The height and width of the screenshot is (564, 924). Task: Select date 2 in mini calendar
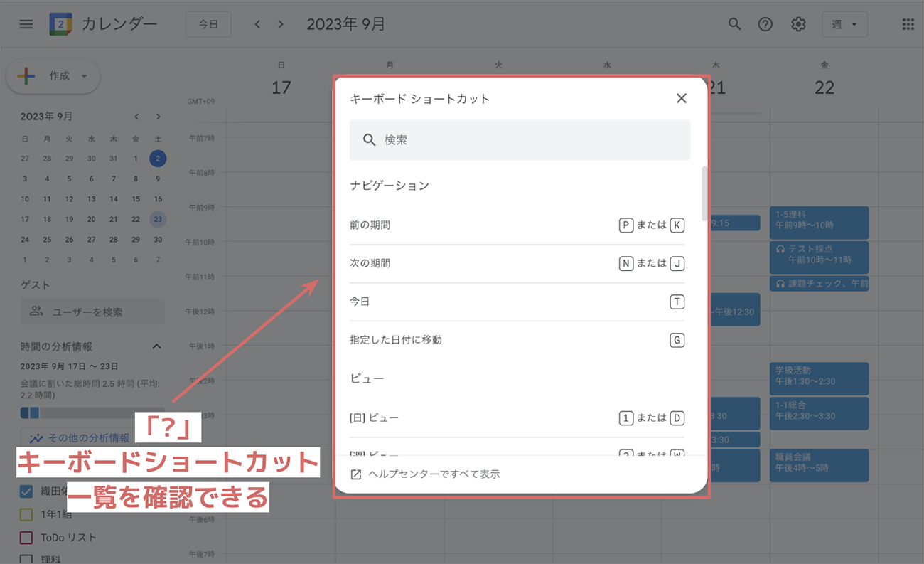(x=158, y=159)
